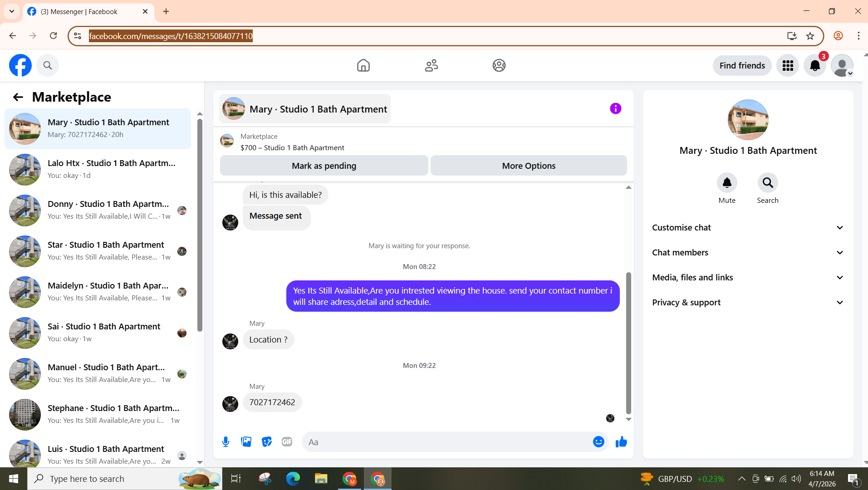Attach a photo file icon

point(246,442)
